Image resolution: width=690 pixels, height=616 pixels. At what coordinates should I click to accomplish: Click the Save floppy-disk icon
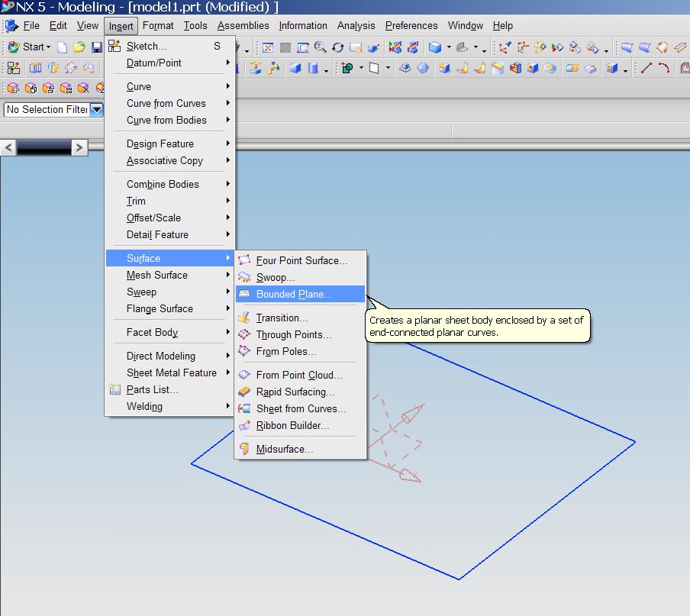pyautogui.click(x=97, y=47)
